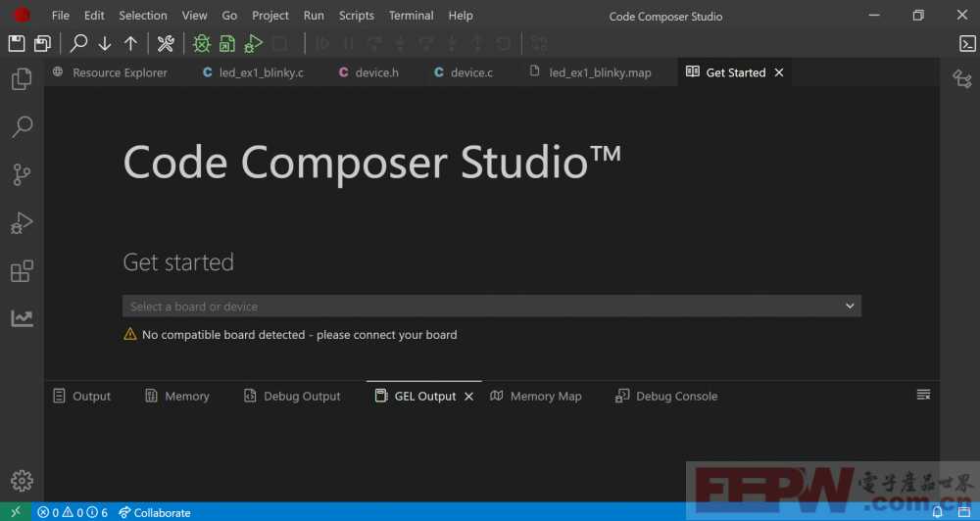Open the Go menu
This screenshot has width=980, height=521.
click(229, 16)
